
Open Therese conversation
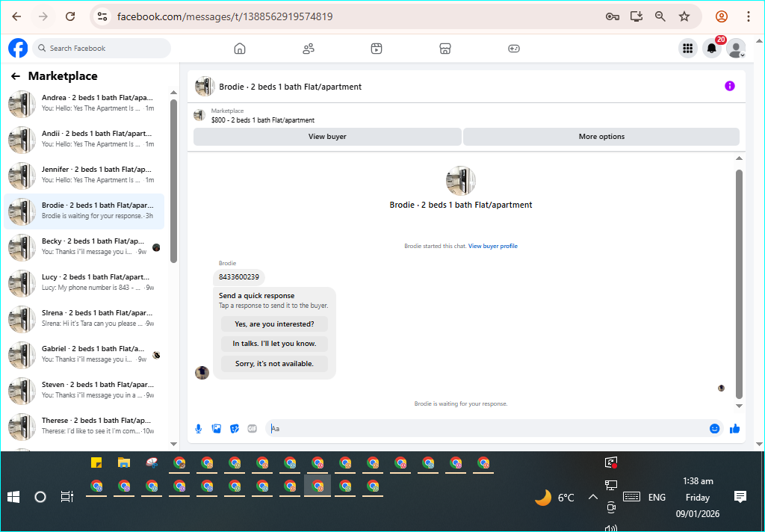point(84,426)
